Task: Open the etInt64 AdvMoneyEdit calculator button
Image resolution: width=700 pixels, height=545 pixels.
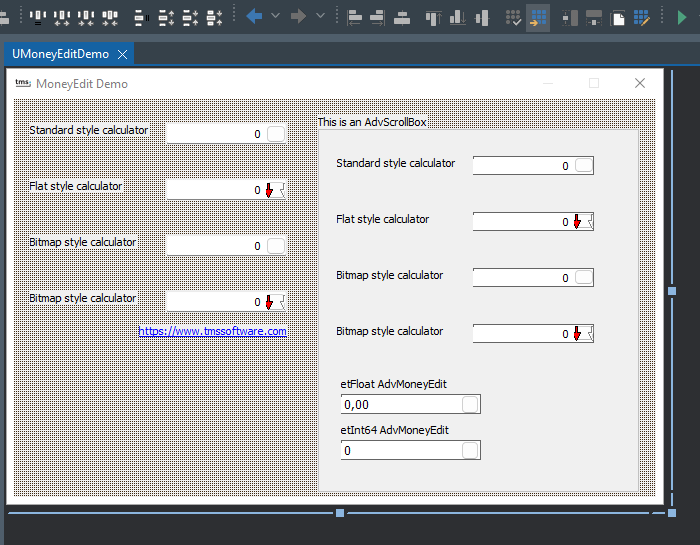Action: coord(470,450)
